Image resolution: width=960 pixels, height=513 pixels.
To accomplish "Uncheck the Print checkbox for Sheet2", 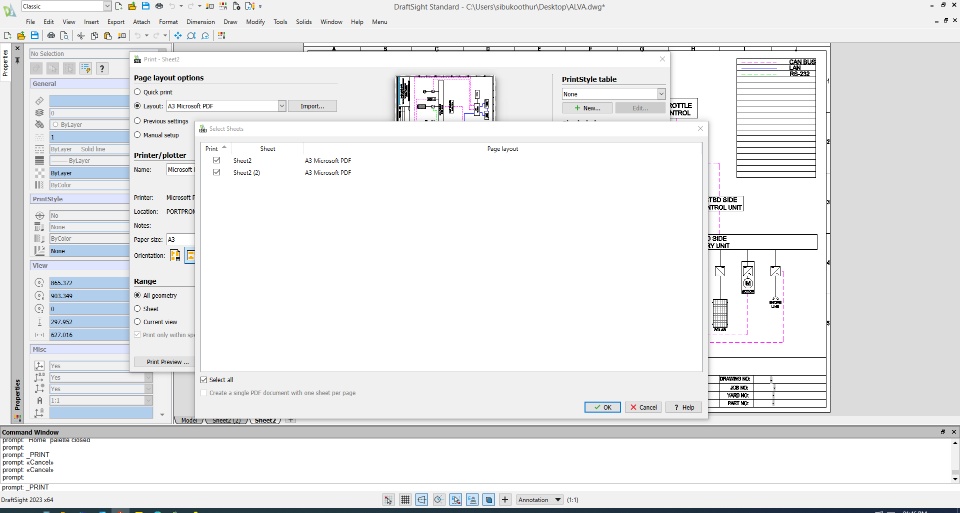I will point(216,160).
